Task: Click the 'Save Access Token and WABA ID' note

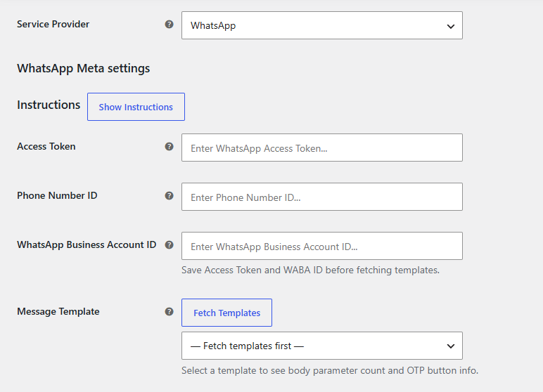Action: tap(310, 270)
